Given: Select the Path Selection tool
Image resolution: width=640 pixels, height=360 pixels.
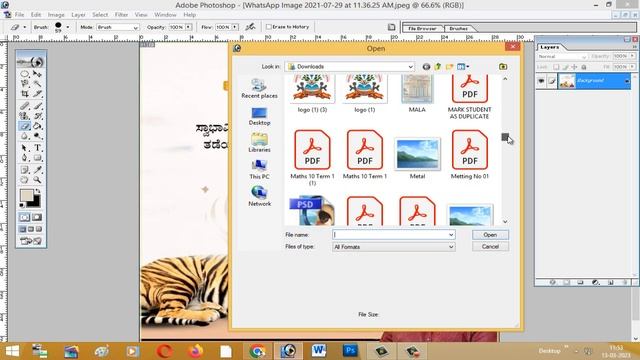Looking at the screenshot, I should click(24, 148).
